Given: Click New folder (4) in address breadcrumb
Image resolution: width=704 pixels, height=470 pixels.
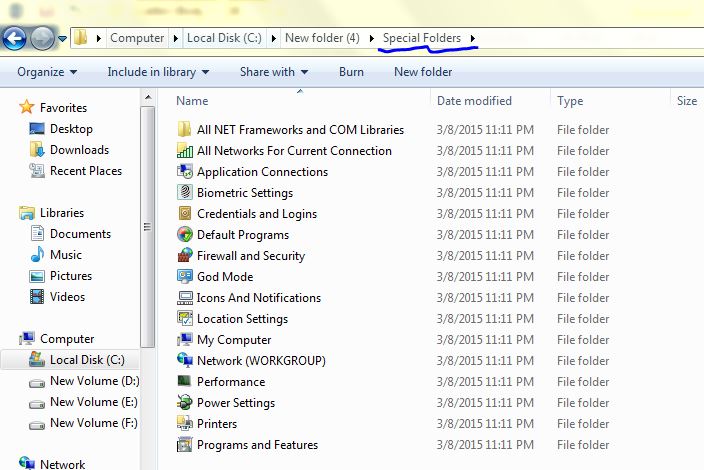Looking at the screenshot, I should coord(322,38).
